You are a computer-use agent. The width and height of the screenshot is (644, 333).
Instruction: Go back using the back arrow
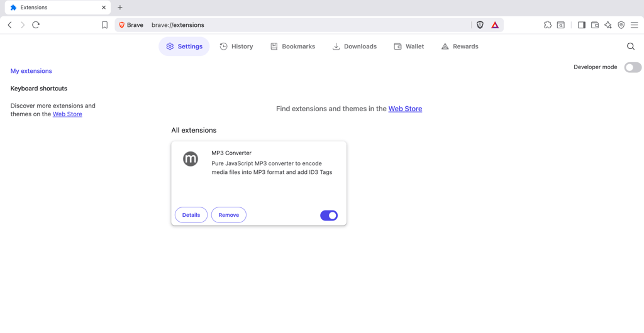point(10,25)
